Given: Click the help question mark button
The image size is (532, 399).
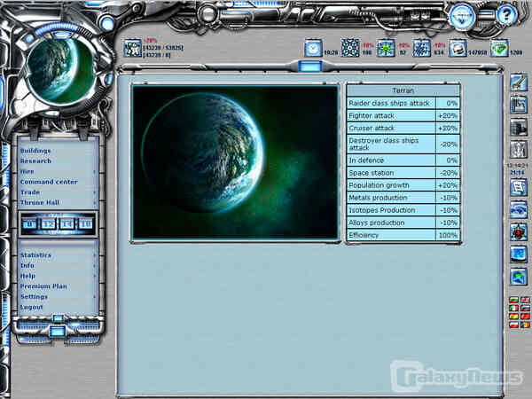Looking at the screenshot, I should [x=505, y=14].
